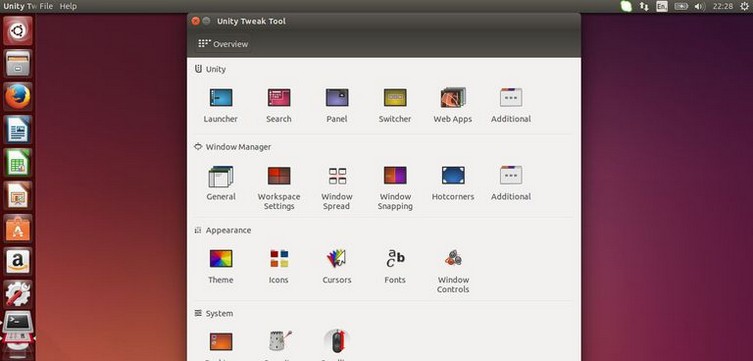753x361 pixels.
Task: Launch Files manager from launcher
Action: [18, 64]
